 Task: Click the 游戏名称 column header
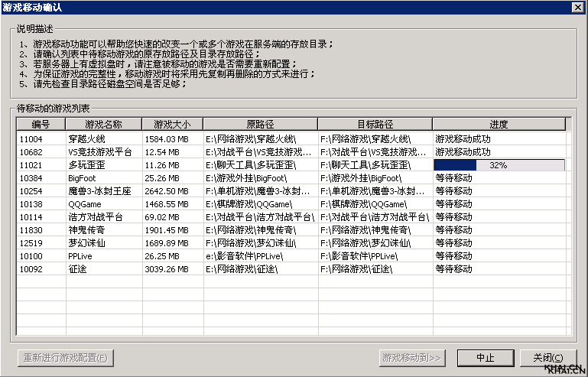tap(103, 124)
